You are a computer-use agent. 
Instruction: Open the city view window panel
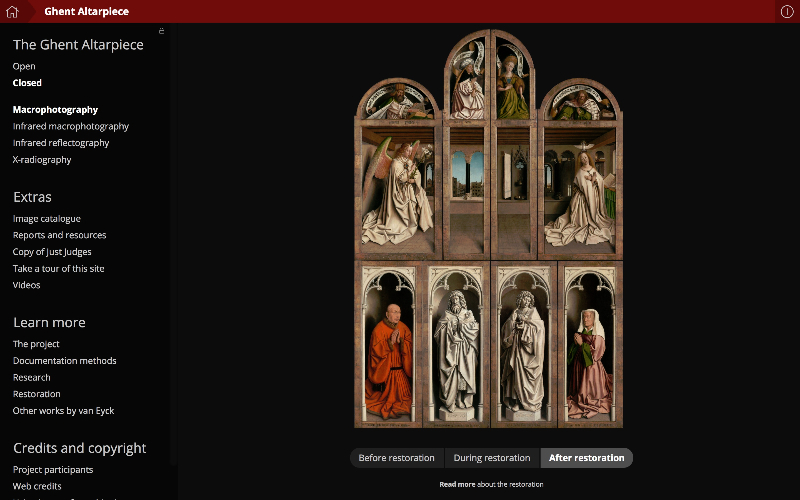[467, 189]
